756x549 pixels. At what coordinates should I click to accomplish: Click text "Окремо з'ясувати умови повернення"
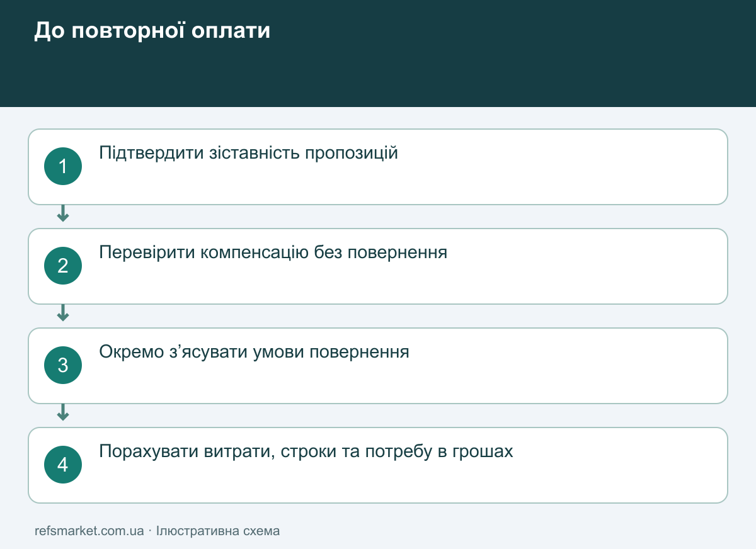click(255, 352)
